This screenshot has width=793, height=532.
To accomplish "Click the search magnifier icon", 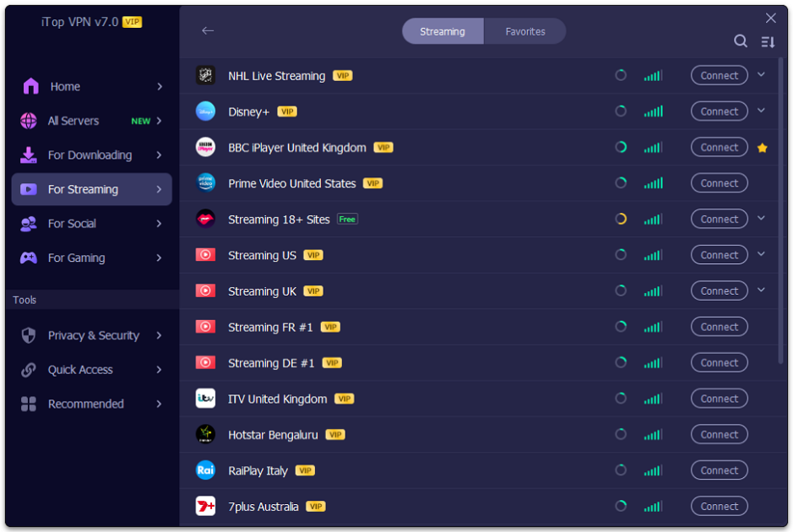I will click(x=741, y=41).
